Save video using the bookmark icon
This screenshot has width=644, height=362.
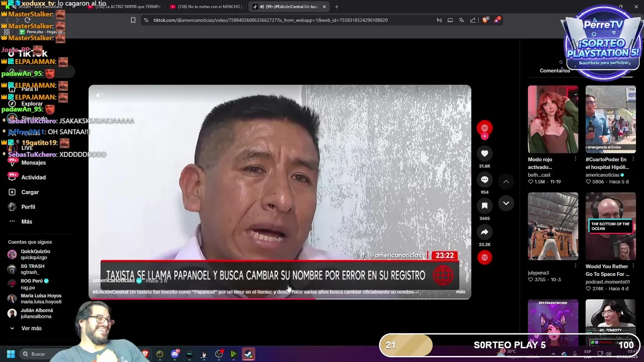pos(485,206)
